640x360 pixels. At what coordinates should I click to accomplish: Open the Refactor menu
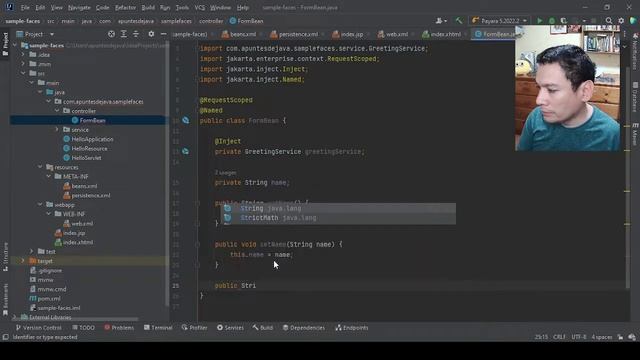click(125, 8)
